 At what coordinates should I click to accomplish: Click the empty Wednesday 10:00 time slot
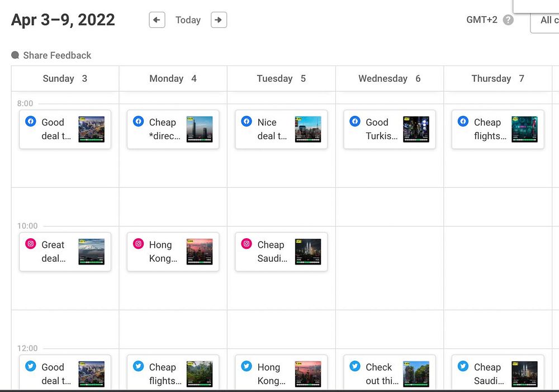pyautogui.click(x=389, y=267)
